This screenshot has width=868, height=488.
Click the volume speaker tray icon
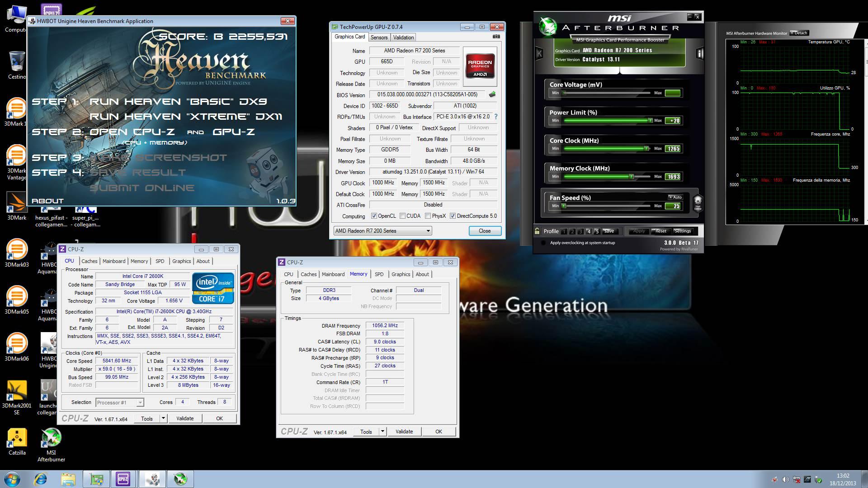785,479
